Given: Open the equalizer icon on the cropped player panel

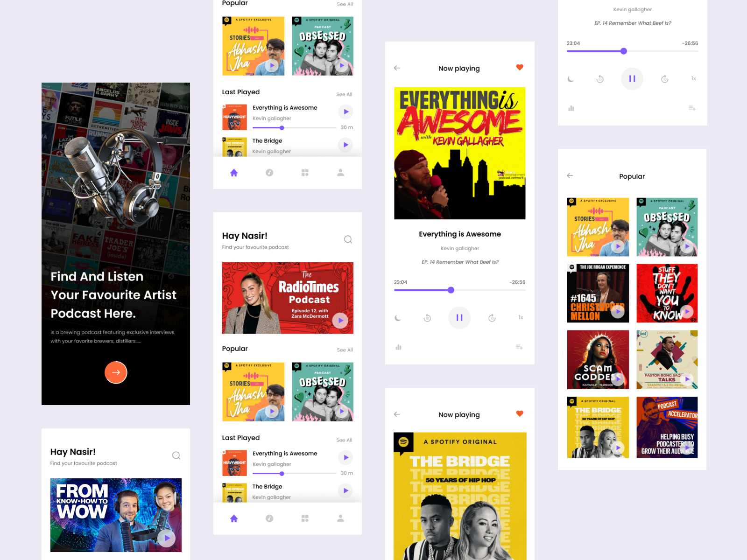Looking at the screenshot, I should pos(571,108).
